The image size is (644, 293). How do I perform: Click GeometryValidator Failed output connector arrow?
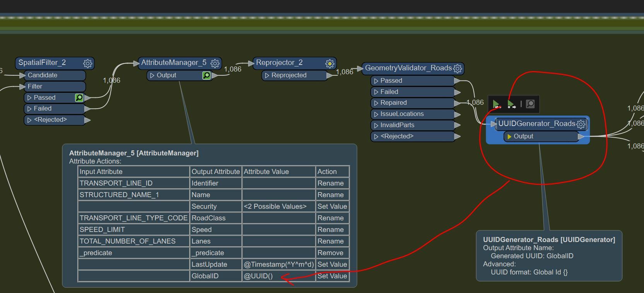(458, 92)
